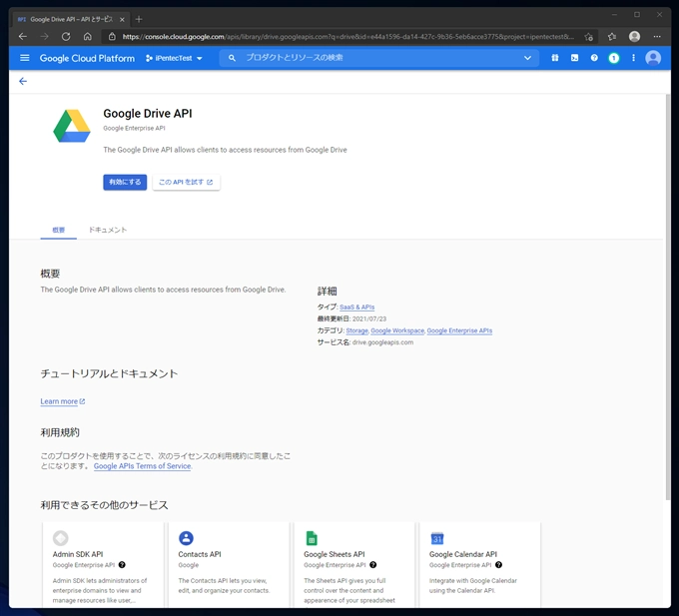The width and height of the screenshot is (679, 616).
Task: Open the Google Enterprise APIs category link
Action: (x=459, y=330)
